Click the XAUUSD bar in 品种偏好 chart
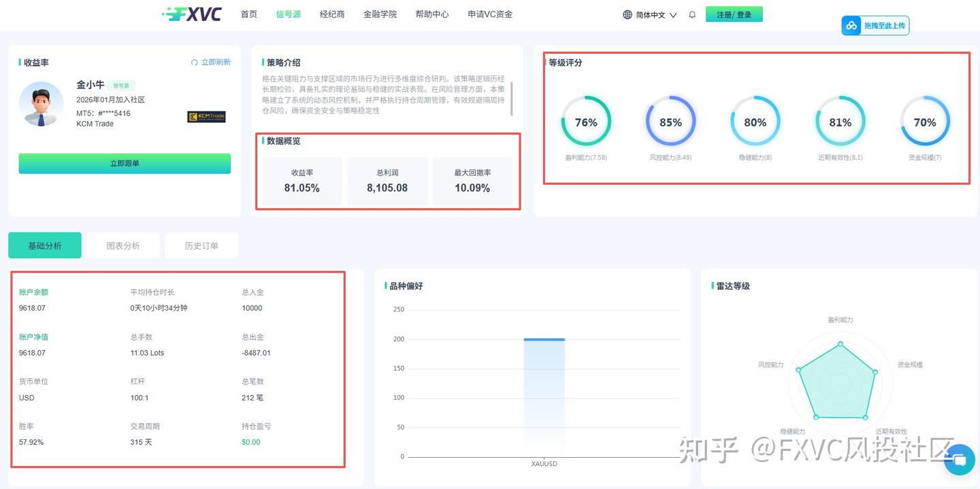980x489 pixels. click(x=543, y=394)
